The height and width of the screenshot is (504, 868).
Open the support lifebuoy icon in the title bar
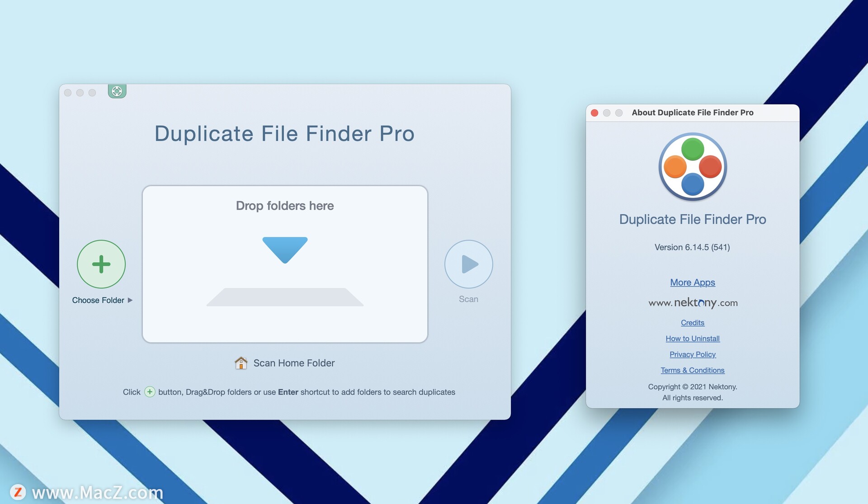(117, 91)
